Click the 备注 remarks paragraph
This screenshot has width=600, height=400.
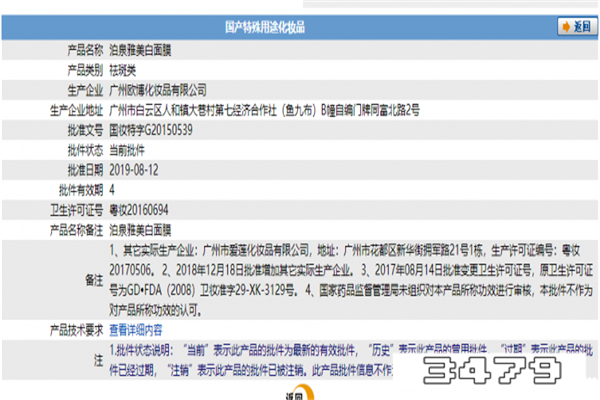[340, 277]
